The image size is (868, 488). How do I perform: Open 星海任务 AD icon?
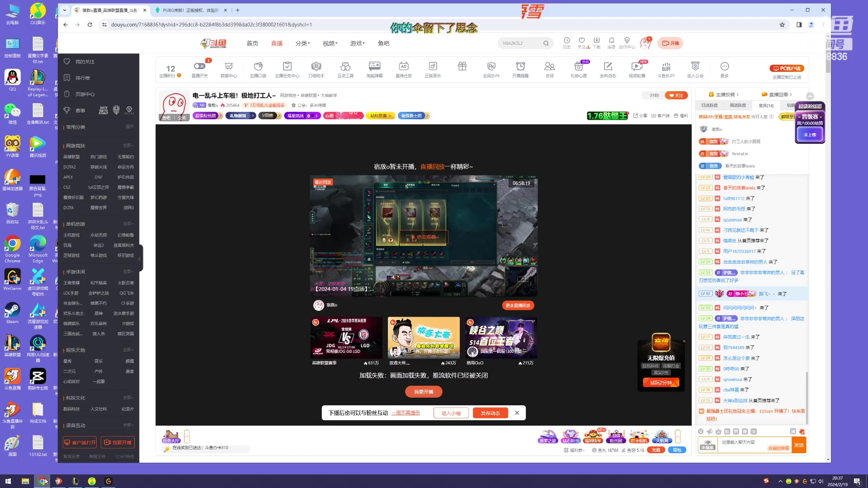404,66
